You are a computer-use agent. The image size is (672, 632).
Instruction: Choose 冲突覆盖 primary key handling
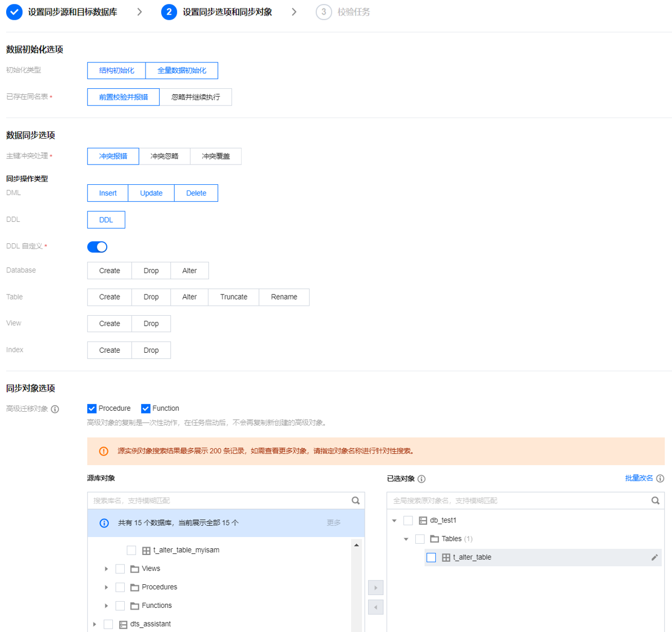coord(216,156)
